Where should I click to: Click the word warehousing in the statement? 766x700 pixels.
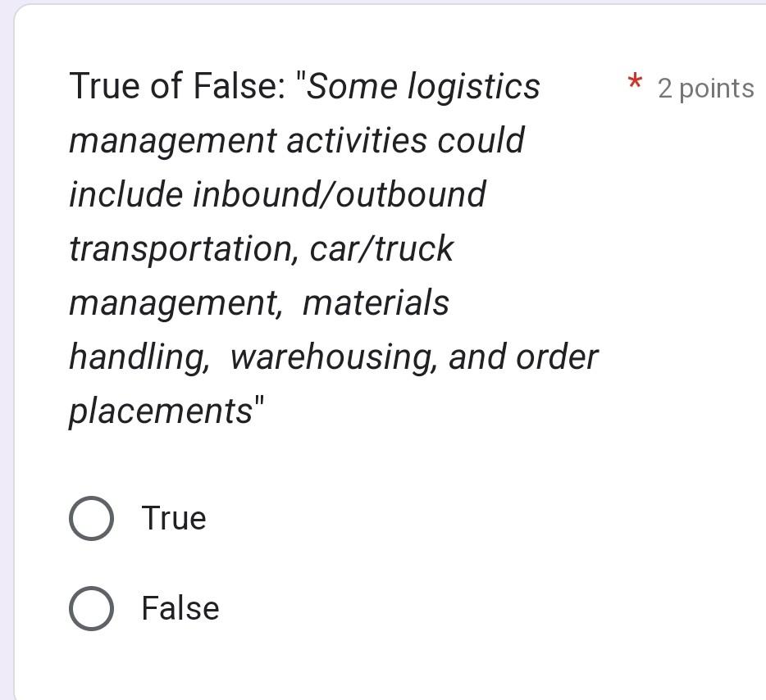[x=336, y=356]
